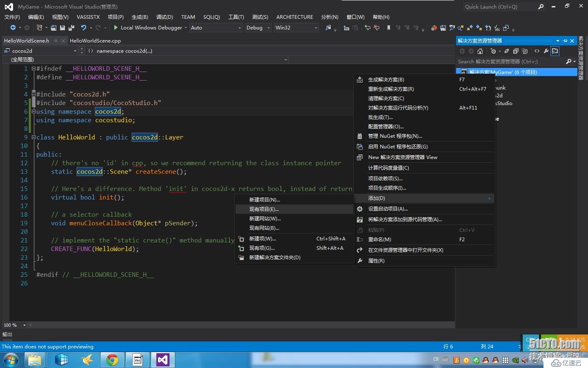Click 属性(R) in the context menu
Viewport: 588px width, 368px height.
tap(425, 260)
